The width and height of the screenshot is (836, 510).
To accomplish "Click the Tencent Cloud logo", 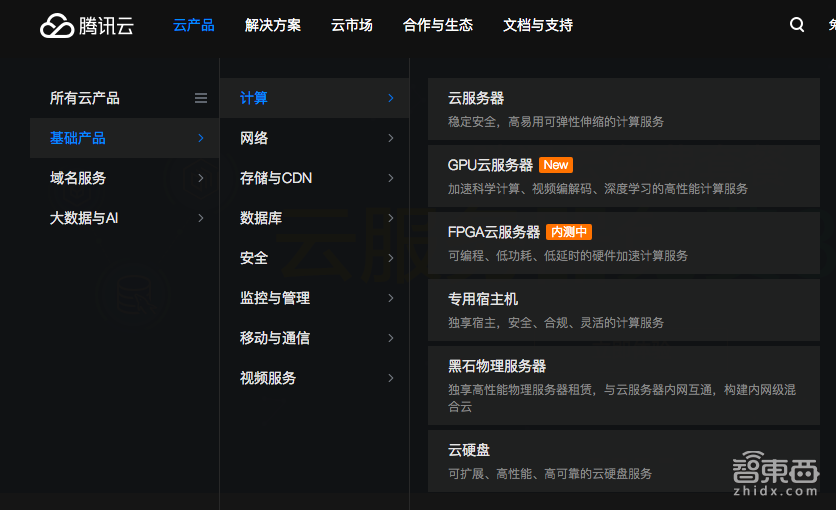I will pyautogui.click(x=87, y=25).
